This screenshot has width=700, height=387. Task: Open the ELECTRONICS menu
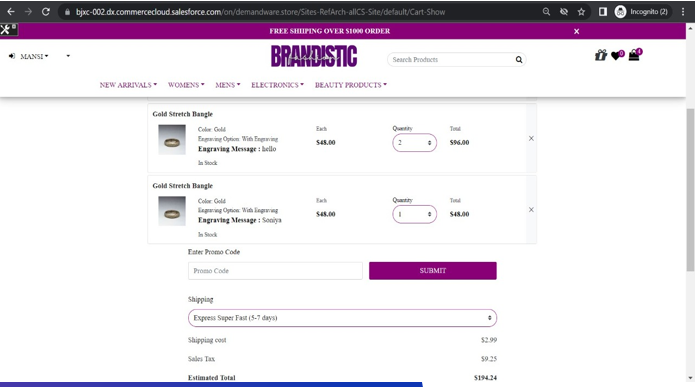[277, 85]
